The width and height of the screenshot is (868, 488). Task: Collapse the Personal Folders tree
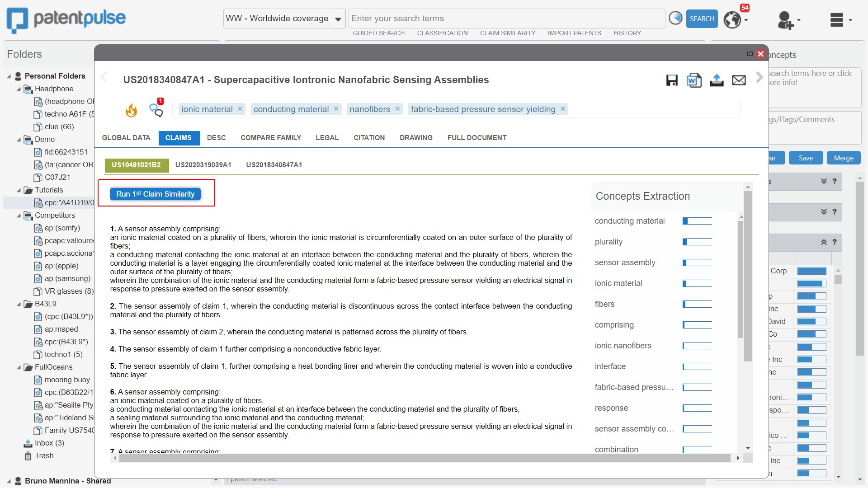point(9,76)
